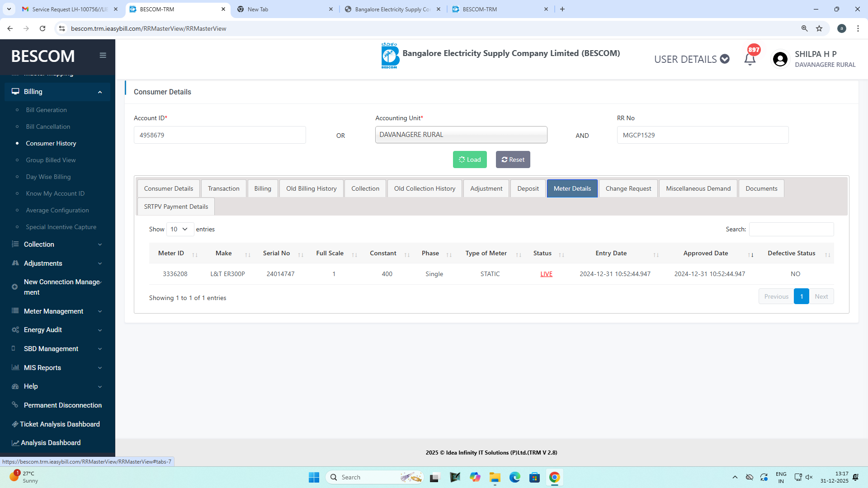Screen dimensions: 868x488
Task: Open File Explorer from the taskbar
Action: [495, 477]
